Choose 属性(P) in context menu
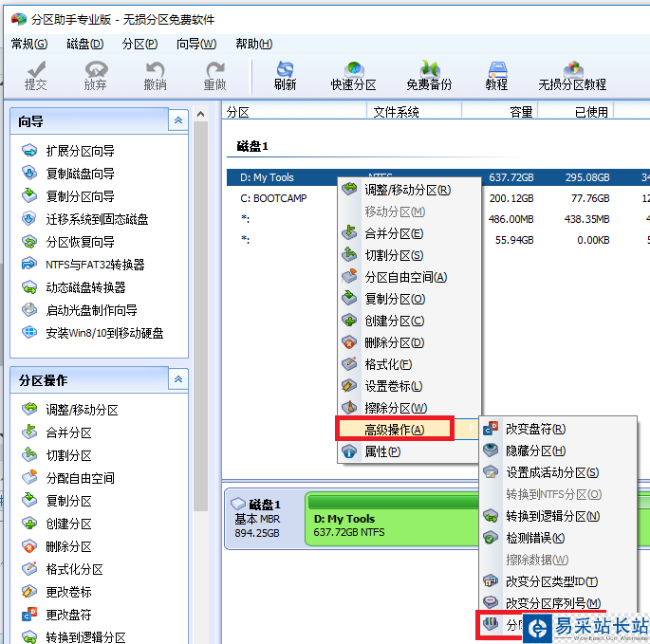 point(409,451)
